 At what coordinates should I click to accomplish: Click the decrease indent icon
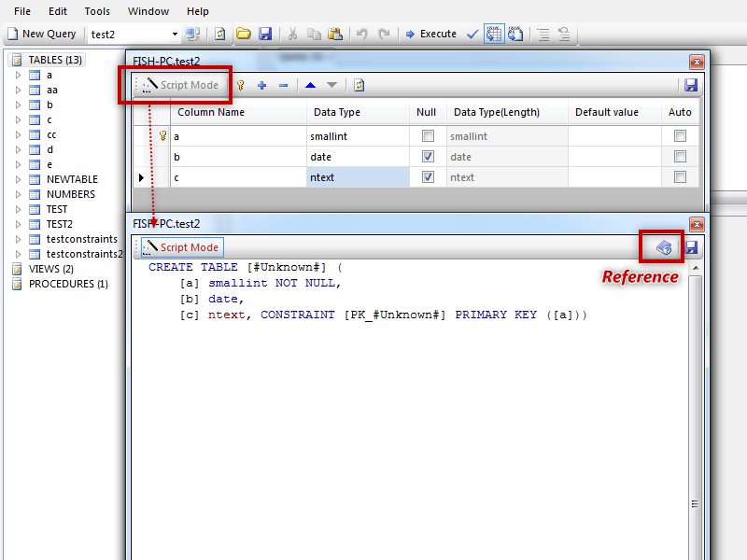click(x=564, y=34)
